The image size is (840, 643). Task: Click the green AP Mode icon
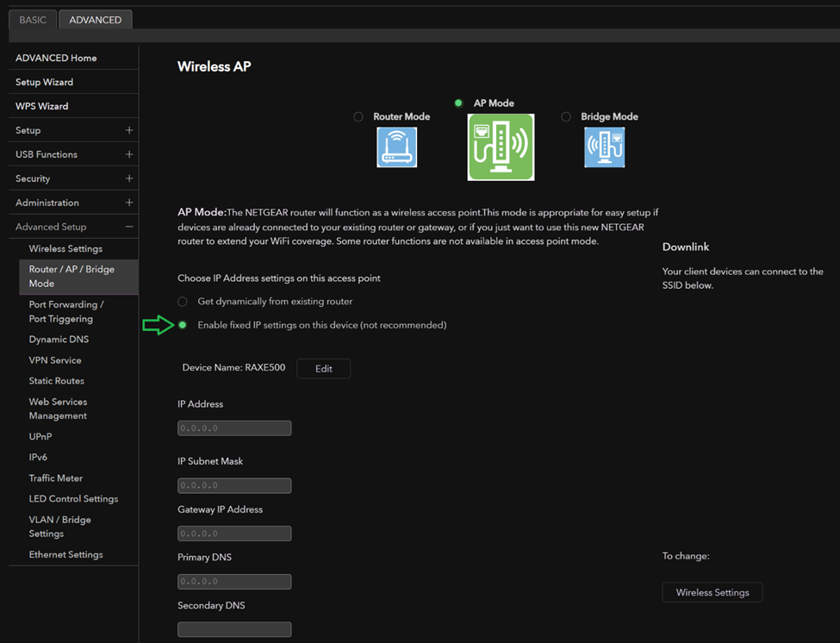tap(501, 147)
